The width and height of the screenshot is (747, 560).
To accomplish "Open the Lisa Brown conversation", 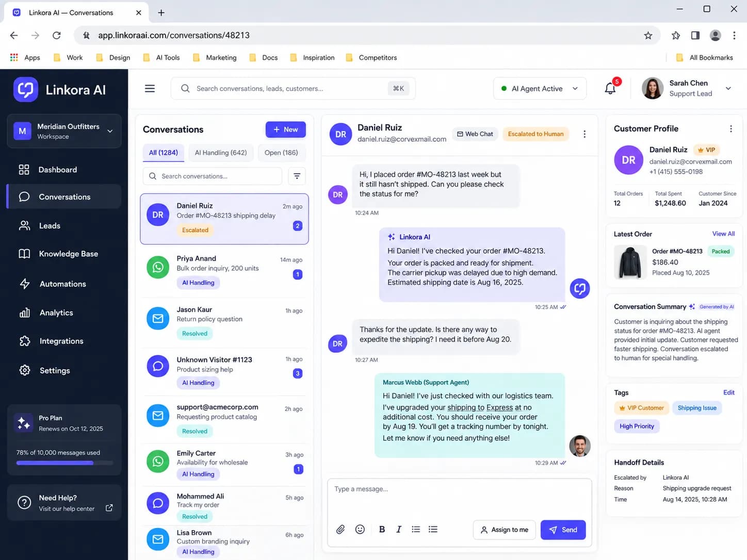I will [x=224, y=542].
